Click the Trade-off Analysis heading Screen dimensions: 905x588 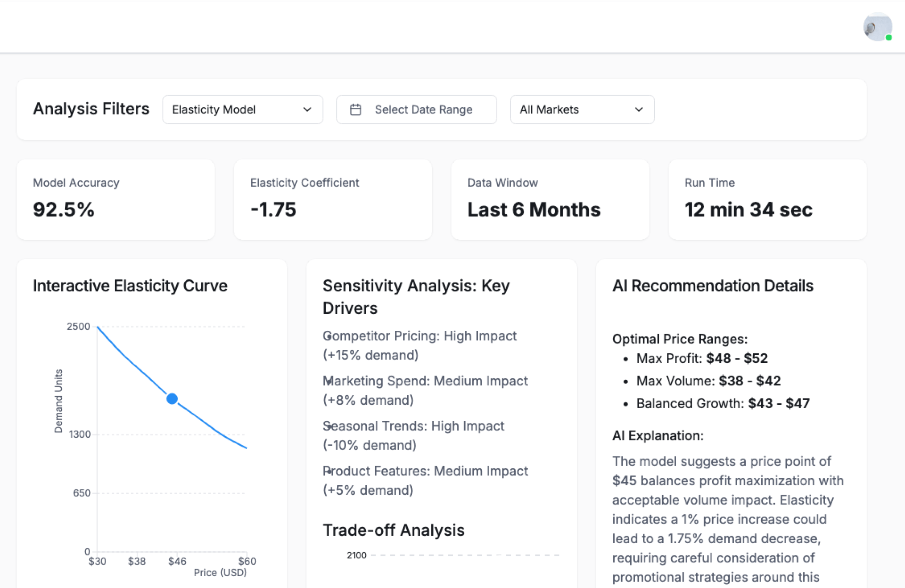(394, 530)
